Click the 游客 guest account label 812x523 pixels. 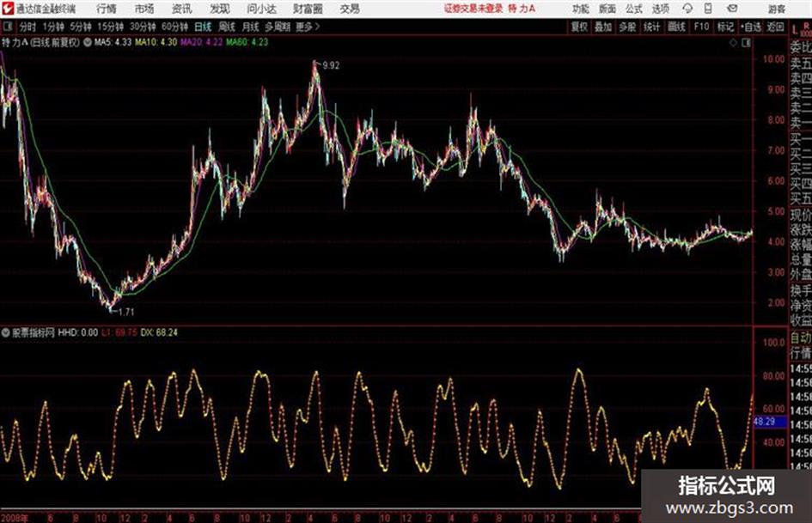pyautogui.click(x=776, y=9)
